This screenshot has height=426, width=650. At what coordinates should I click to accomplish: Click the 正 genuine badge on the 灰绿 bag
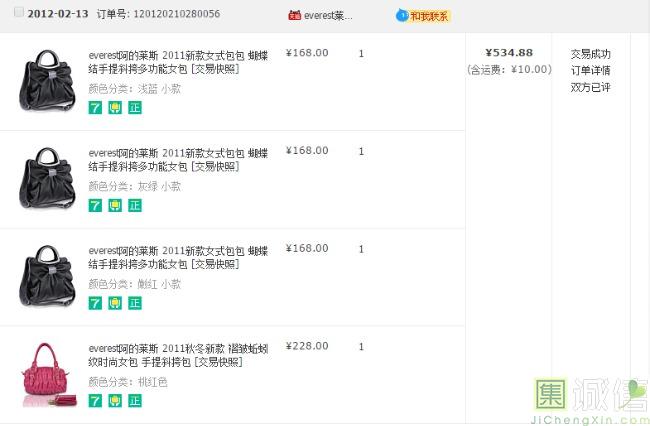coord(135,205)
